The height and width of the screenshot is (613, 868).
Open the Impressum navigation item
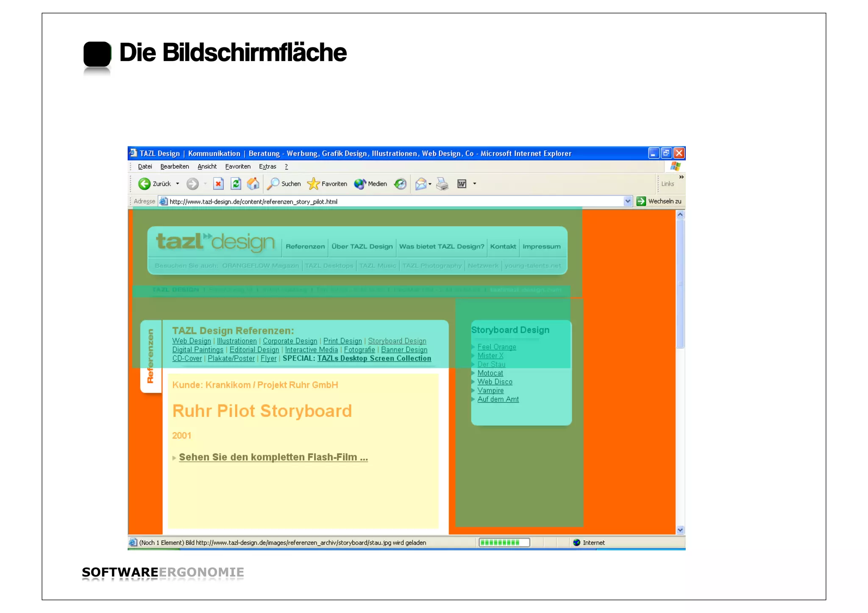541,247
